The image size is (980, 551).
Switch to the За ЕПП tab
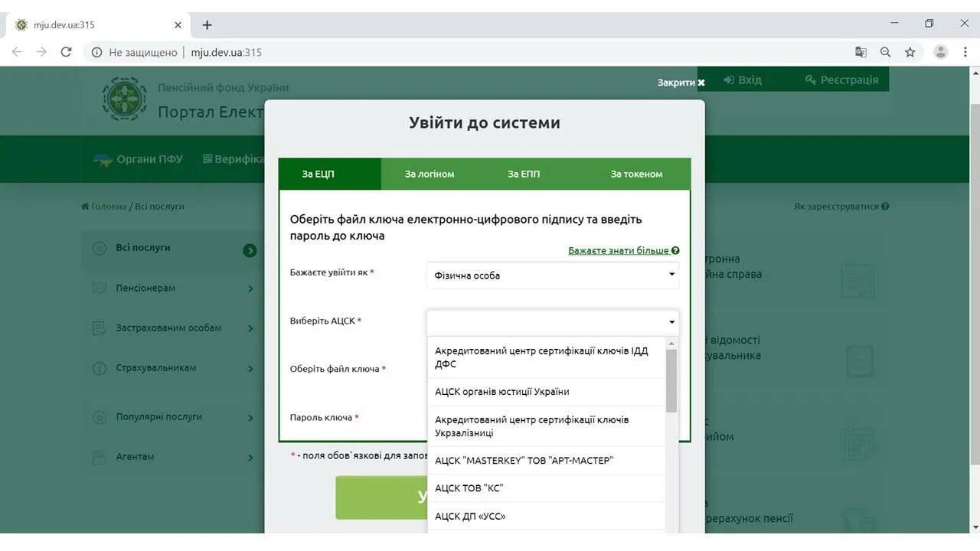pyautogui.click(x=524, y=174)
